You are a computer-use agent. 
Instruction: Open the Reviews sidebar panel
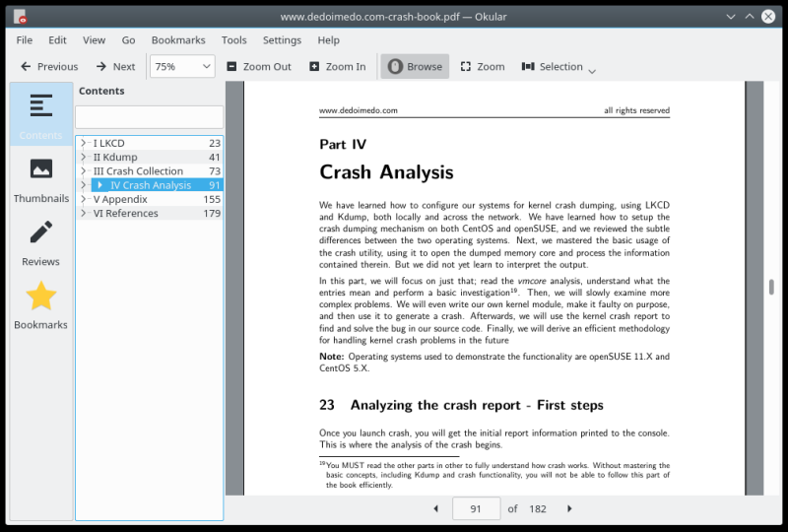[x=40, y=242]
